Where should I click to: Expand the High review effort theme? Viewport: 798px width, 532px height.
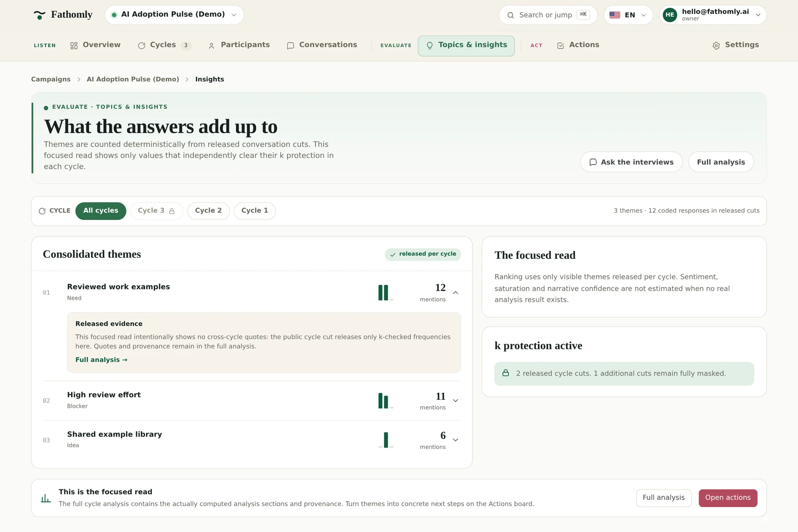click(x=456, y=400)
